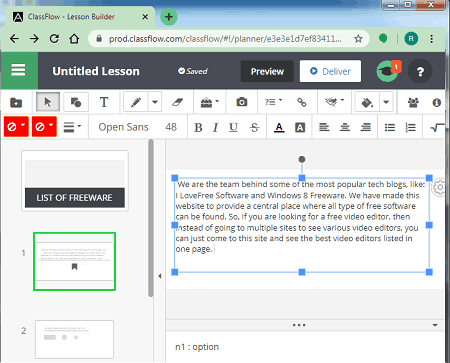The width and height of the screenshot is (450, 363).
Task: Bookmark this page with star
Action: pos(358,39)
